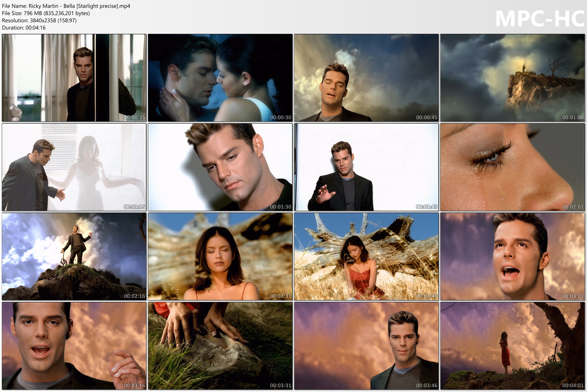Image resolution: width=587 pixels, height=392 pixels.
Task: Choose the sunset silhouette thumbnail at 00:04:01
Action: (512, 346)
